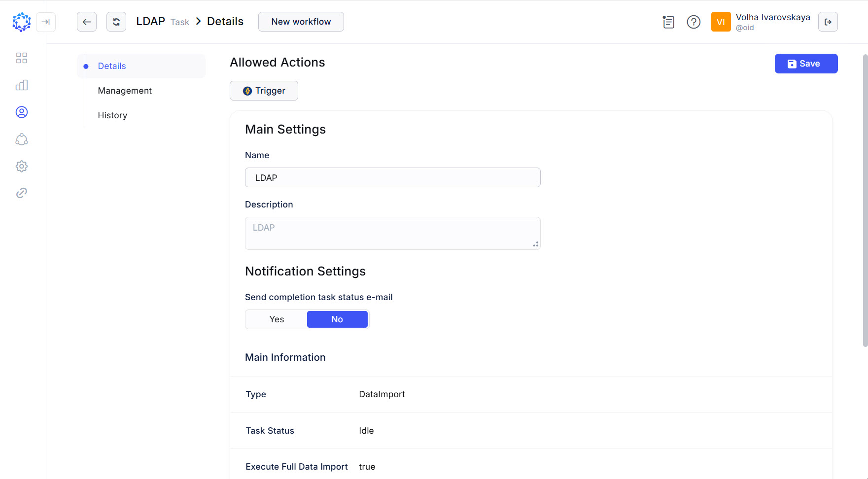Refresh the LDAP task with the reload icon
The height and width of the screenshot is (479, 868).
click(116, 22)
